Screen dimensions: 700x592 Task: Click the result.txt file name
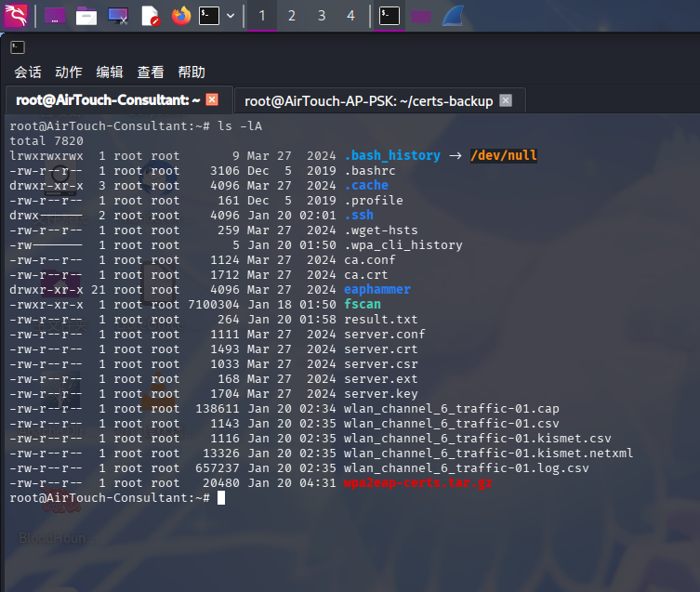[x=381, y=319]
